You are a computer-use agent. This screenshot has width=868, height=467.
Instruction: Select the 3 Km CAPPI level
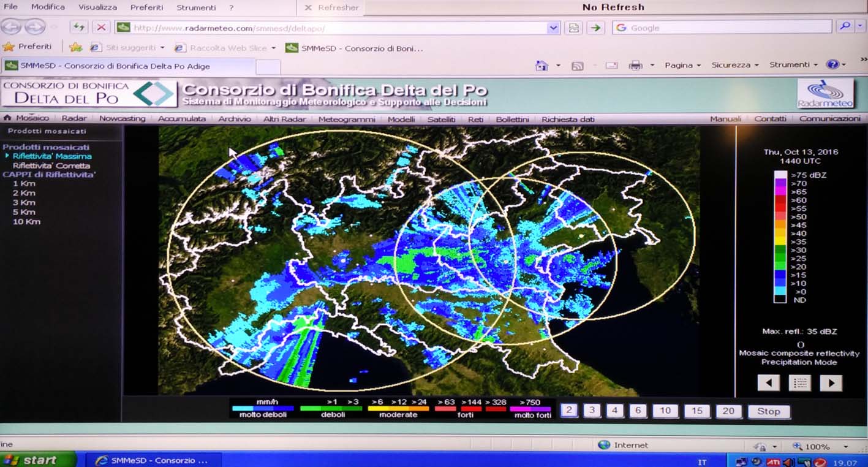24,202
